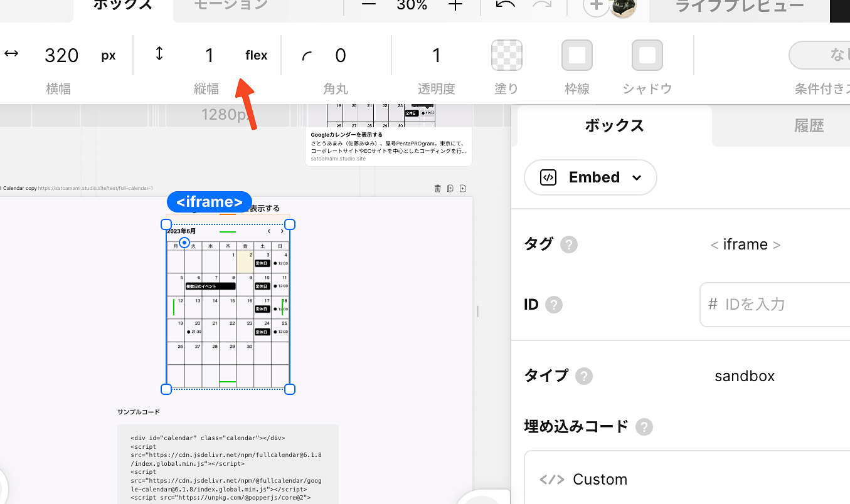The width and height of the screenshot is (850, 504).
Task: Edit the 縦幅 height value 1
Action: [x=210, y=56]
